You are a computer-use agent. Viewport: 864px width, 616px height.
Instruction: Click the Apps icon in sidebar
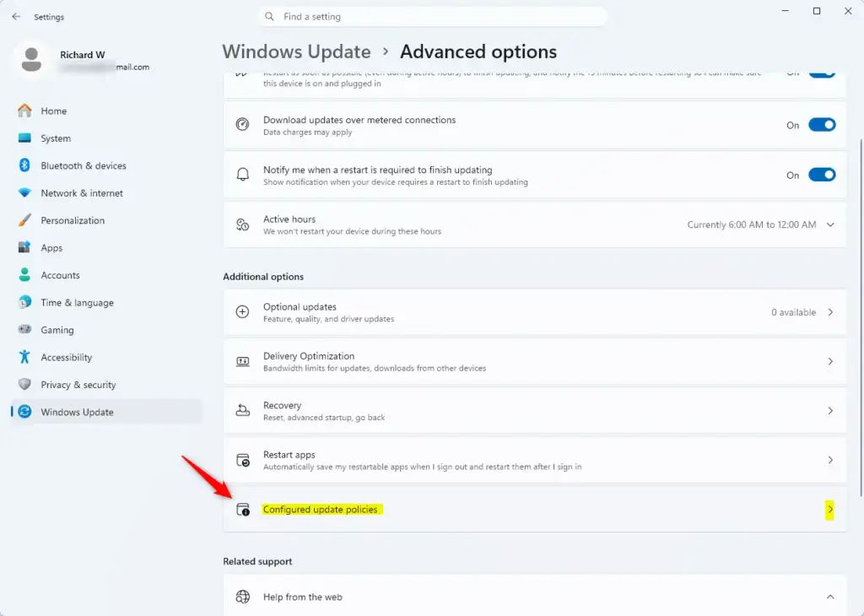click(x=24, y=247)
